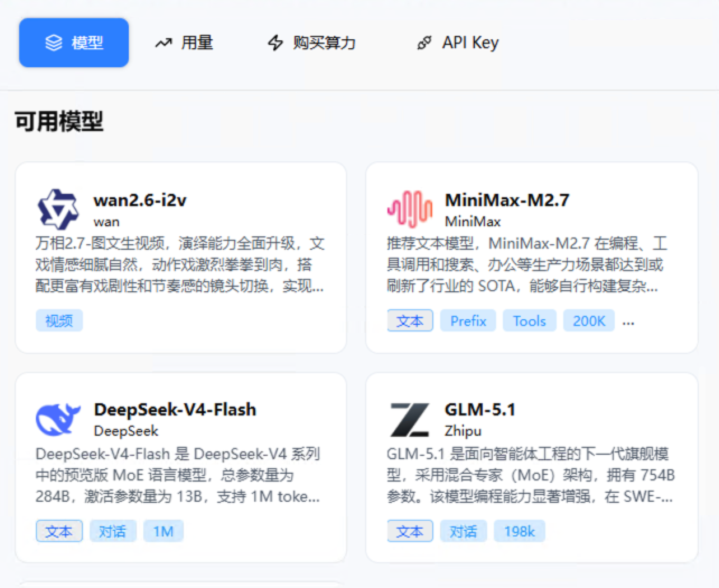Screen dimensions: 719x588
Task: Click the plug icon beside API Key
Action: point(424,43)
